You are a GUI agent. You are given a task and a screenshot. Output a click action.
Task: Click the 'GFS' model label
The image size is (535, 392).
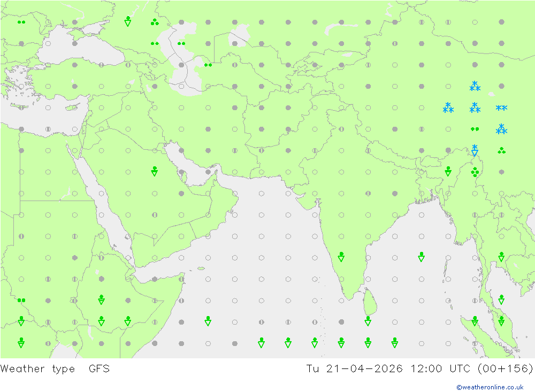(x=99, y=368)
